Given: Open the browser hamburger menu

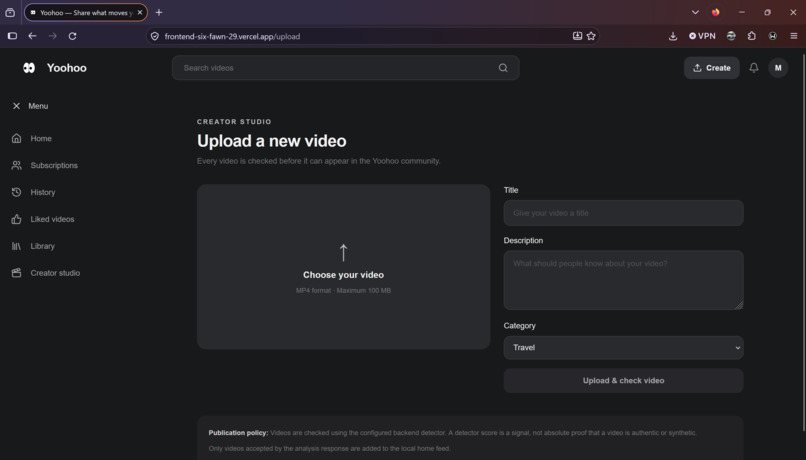Looking at the screenshot, I should tap(794, 36).
